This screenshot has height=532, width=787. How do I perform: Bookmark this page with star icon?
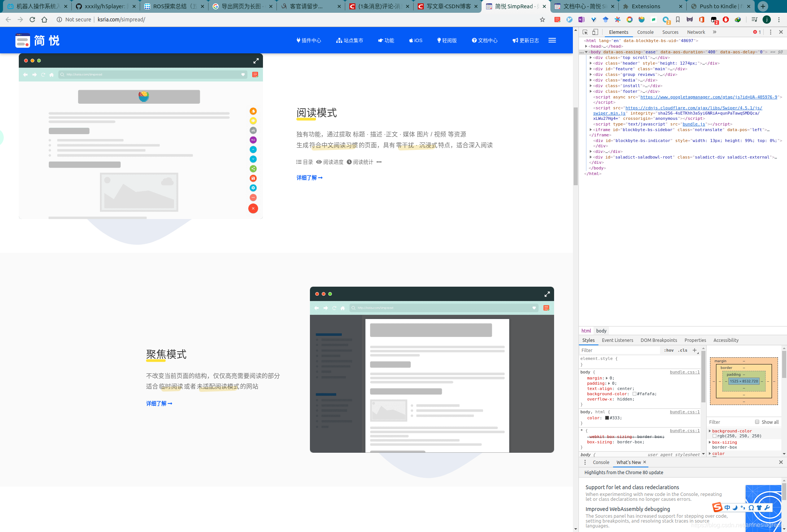pyautogui.click(x=542, y=20)
